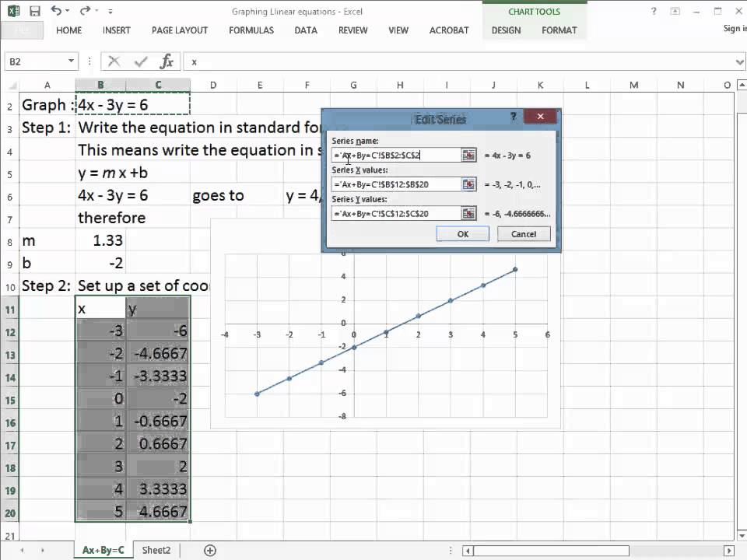Viewport: 747px width, 560px height.
Task: Open the REVIEW ribbon tab
Action: click(x=353, y=30)
